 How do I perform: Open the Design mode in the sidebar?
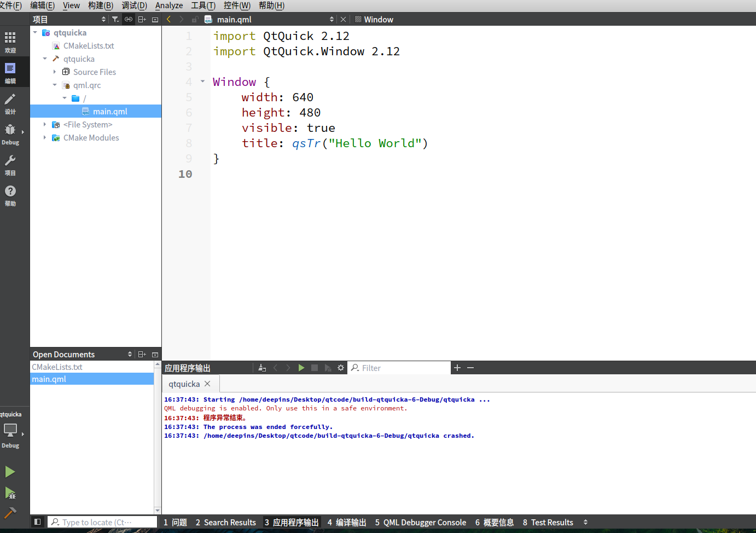10,102
